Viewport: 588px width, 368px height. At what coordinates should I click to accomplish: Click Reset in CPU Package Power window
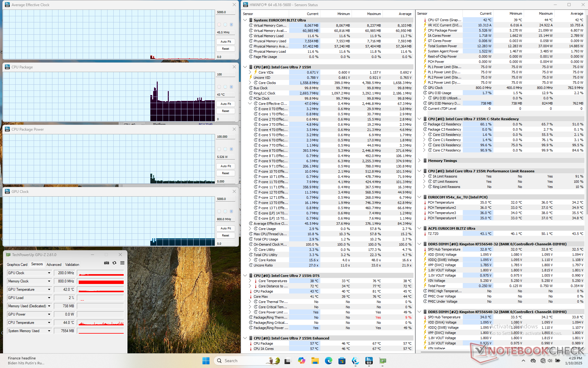[226, 173]
